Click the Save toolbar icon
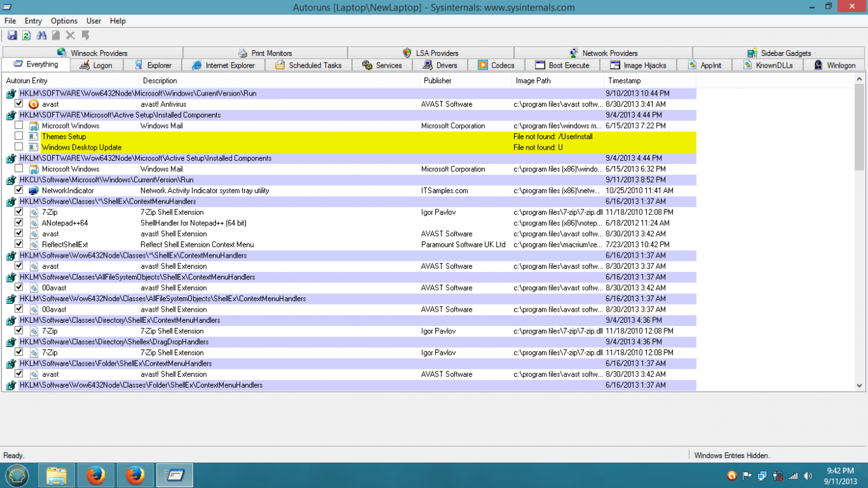The image size is (868, 488). point(12,35)
